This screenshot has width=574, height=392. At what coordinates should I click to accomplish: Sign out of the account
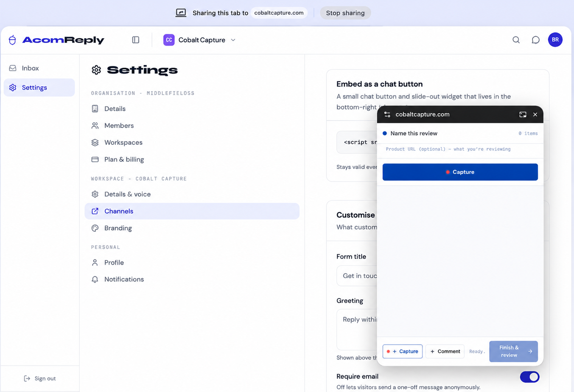coord(40,378)
